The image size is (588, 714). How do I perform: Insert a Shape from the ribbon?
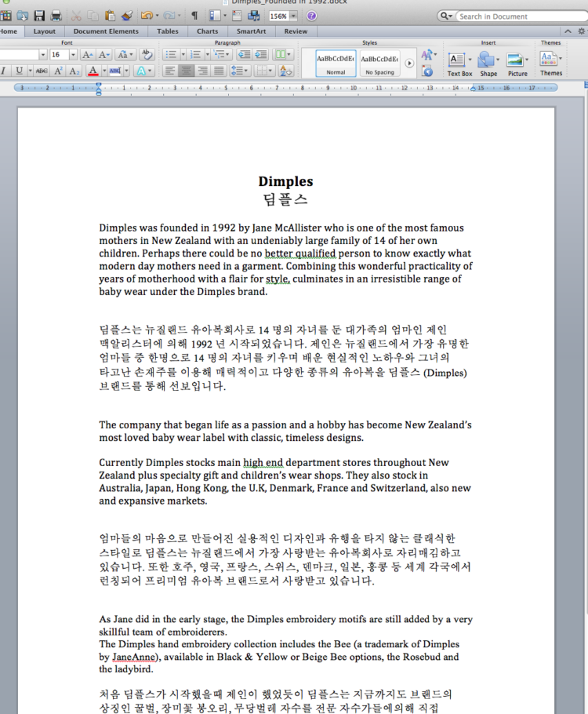click(488, 64)
